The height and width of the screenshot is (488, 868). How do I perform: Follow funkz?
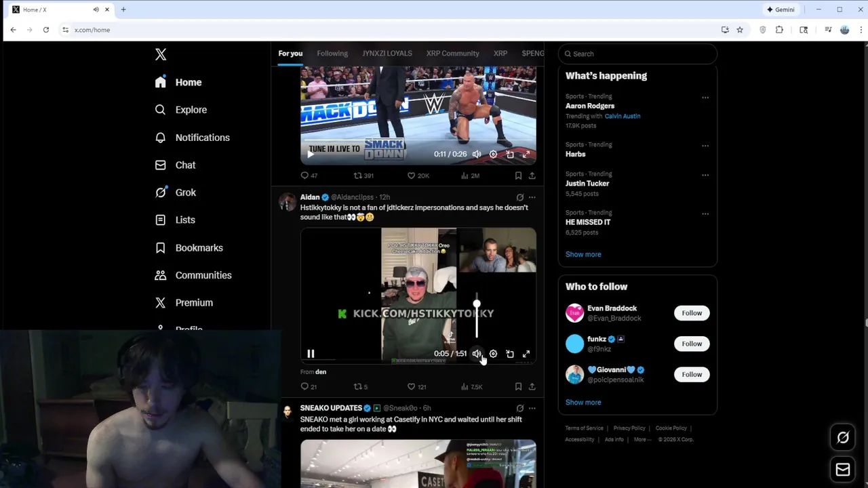[692, 344]
